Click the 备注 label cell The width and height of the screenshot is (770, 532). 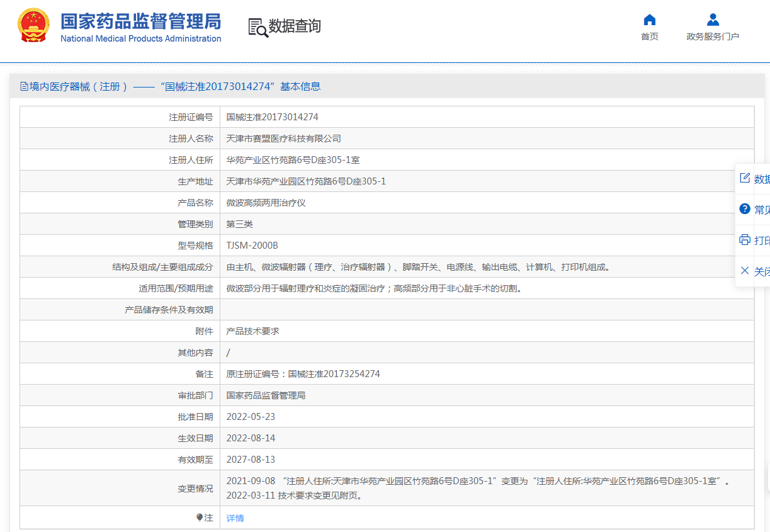(x=120, y=374)
